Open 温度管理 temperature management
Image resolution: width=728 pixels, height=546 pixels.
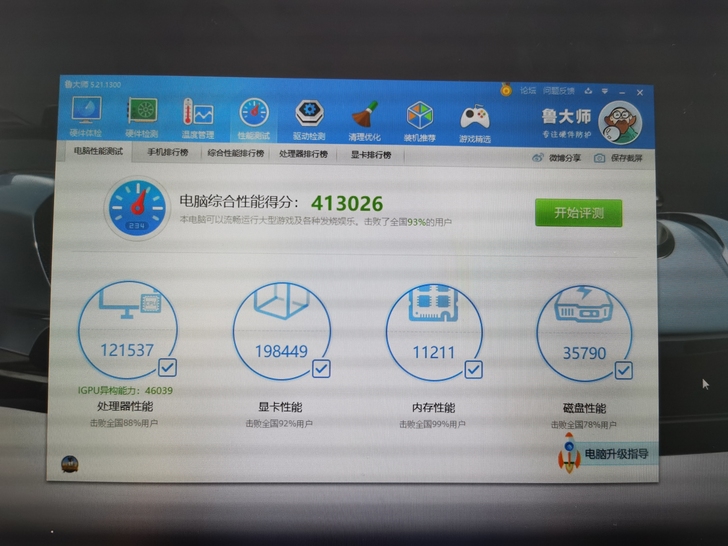click(x=198, y=118)
